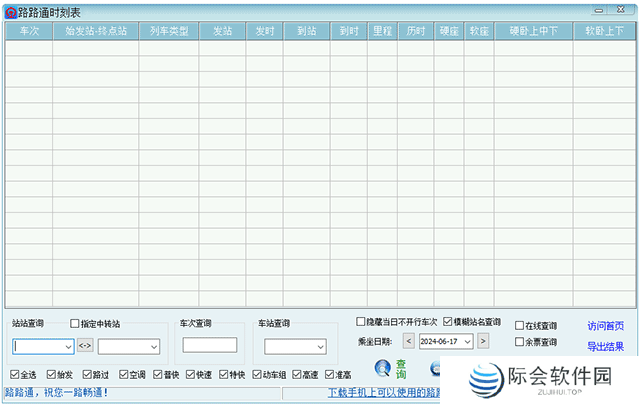The height and width of the screenshot is (406, 640).
Task: Toggle the 指定中转站 checkbox
Action: (75, 324)
